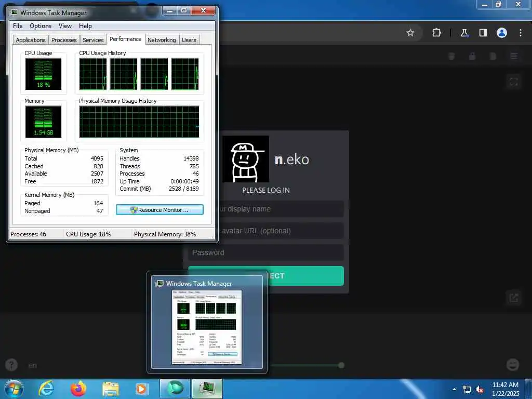This screenshot has height=399, width=532.
Task: Toggle n.eko fullscreen icon
Action: pyautogui.click(x=514, y=82)
